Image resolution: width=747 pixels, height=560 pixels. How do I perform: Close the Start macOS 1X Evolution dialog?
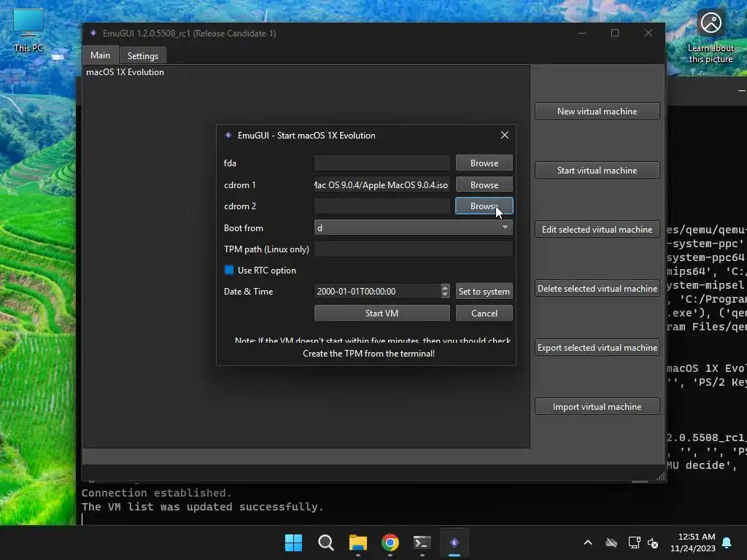(x=505, y=135)
